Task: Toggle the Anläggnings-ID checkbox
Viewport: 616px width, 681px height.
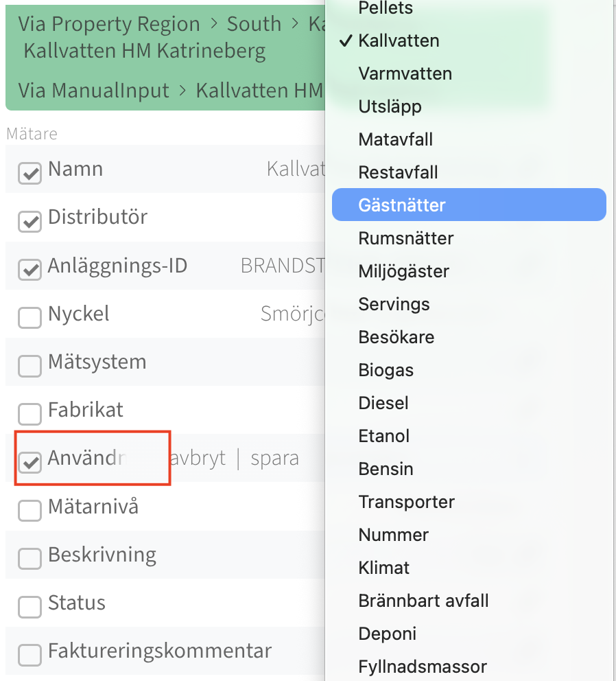Action: pos(30,270)
